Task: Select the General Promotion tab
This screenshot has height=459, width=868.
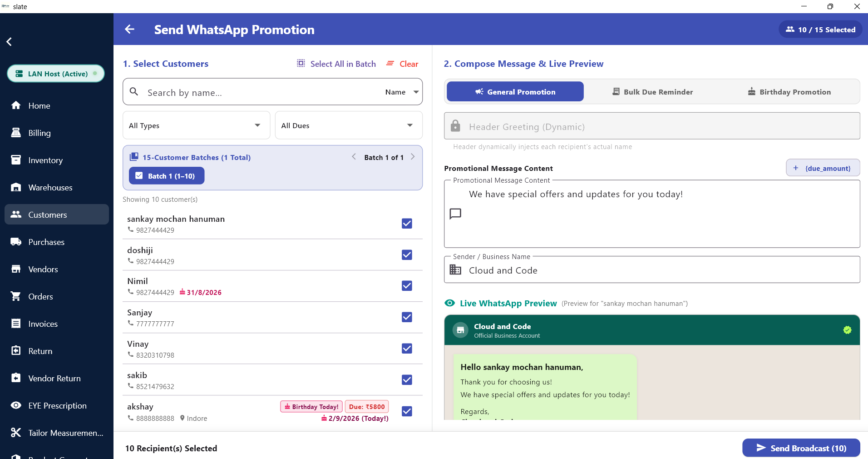Action: (515, 92)
